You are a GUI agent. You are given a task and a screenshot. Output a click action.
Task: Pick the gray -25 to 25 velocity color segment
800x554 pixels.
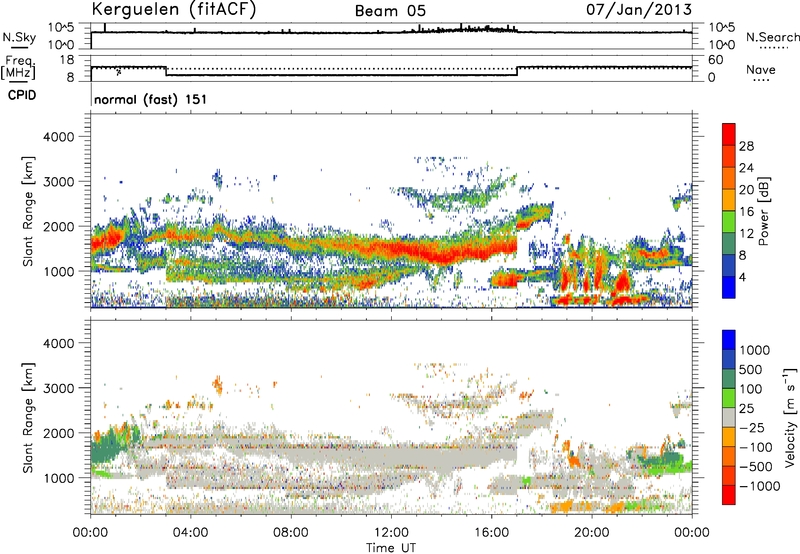[x=729, y=418]
